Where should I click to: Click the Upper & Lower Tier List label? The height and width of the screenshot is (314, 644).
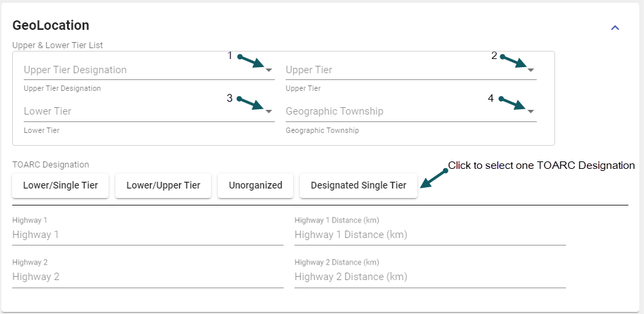(x=58, y=45)
